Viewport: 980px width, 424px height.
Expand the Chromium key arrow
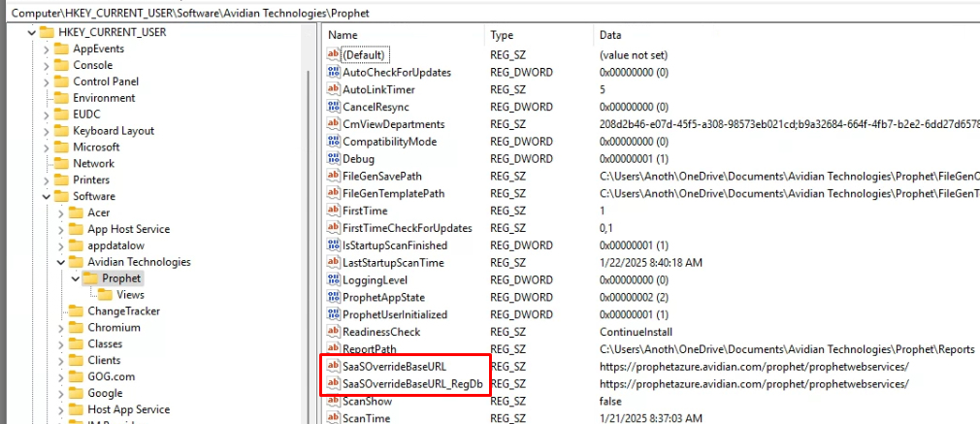[61, 327]
